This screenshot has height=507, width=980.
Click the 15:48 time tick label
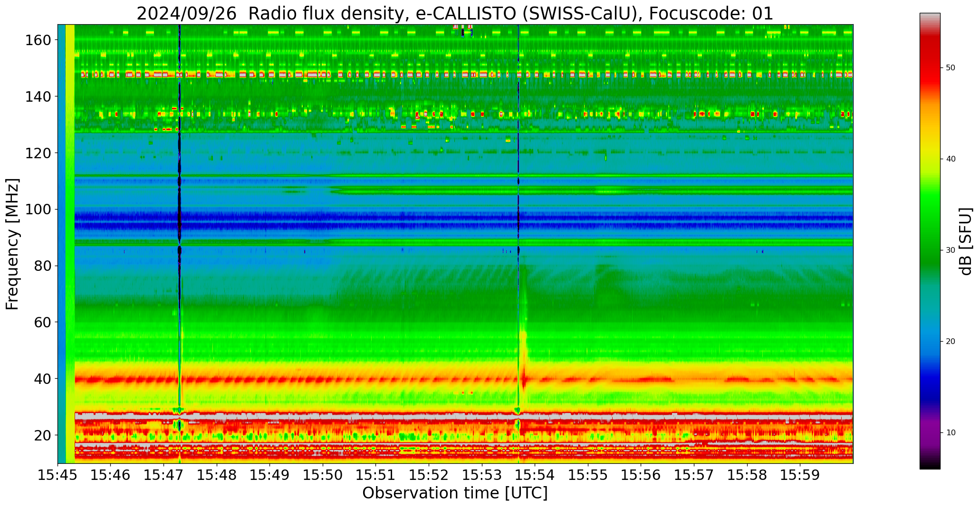click(217, 475)
